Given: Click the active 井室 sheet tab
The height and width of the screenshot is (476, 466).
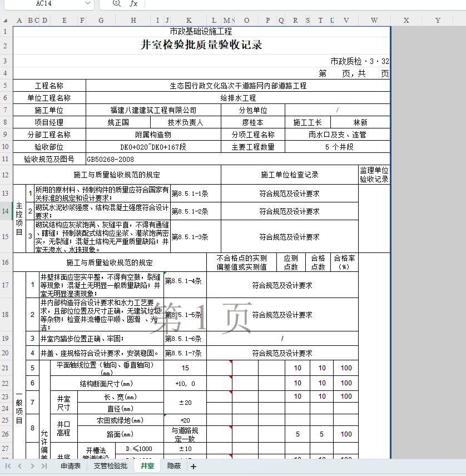Looking at the screenshot, I should coord(147,466).
